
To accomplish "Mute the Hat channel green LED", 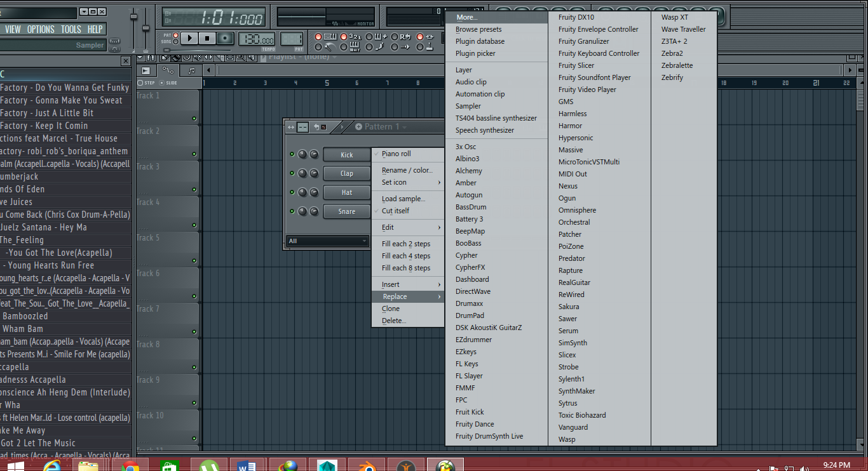I will (x=292, y=192).
